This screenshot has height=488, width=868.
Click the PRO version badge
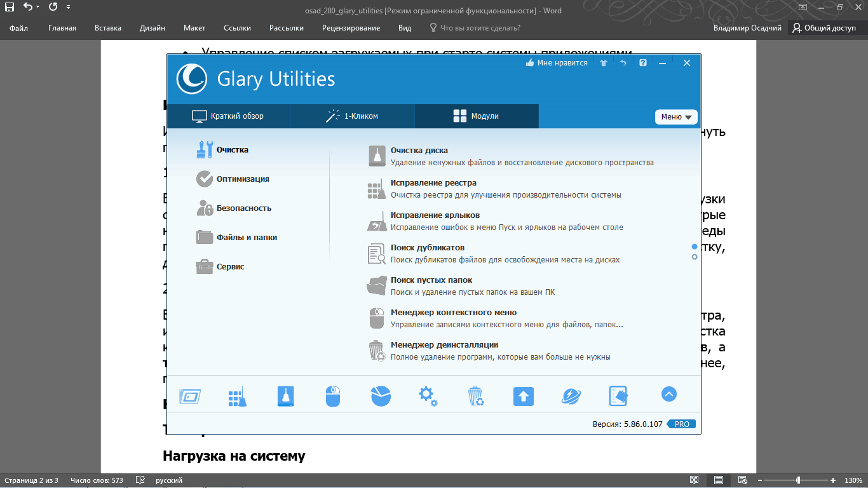coord(682,424)
